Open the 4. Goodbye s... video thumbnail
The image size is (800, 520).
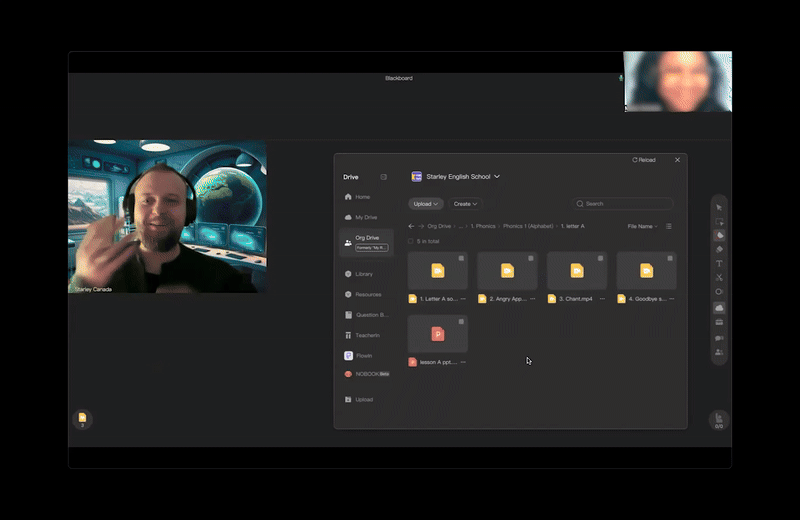(646, 271)
